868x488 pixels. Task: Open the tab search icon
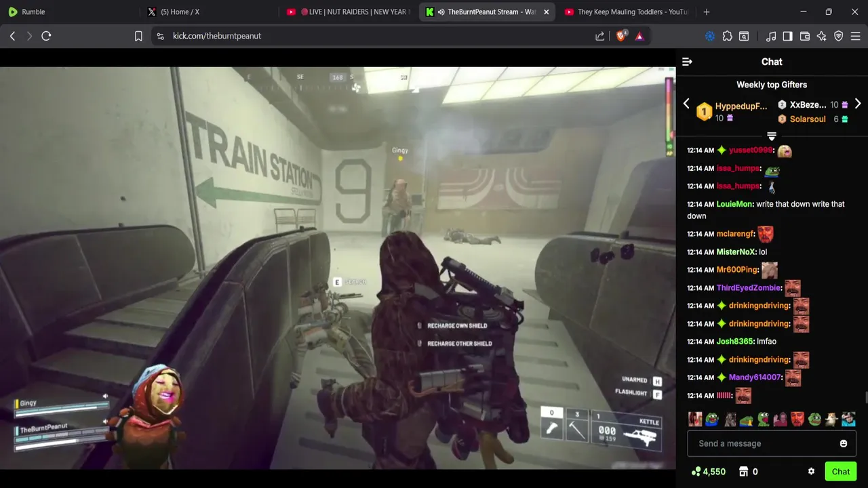coord(744,36)
